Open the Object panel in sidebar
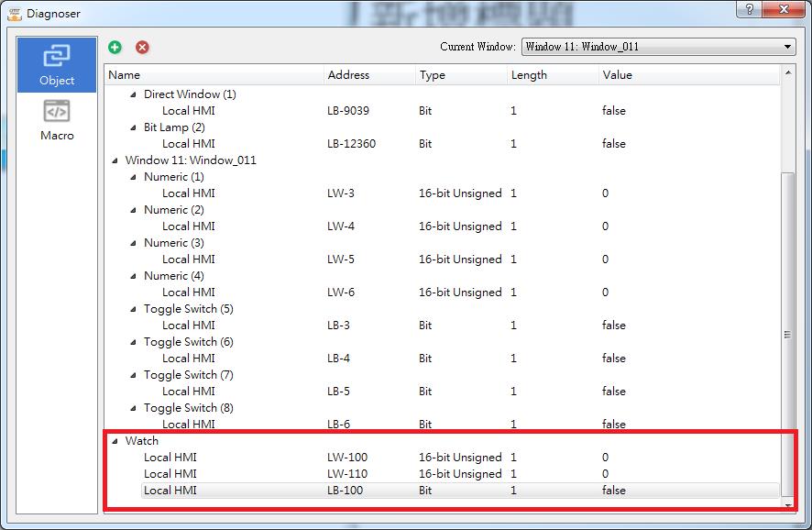The width and height of the screenshot is (812, 530). point(57,64)
